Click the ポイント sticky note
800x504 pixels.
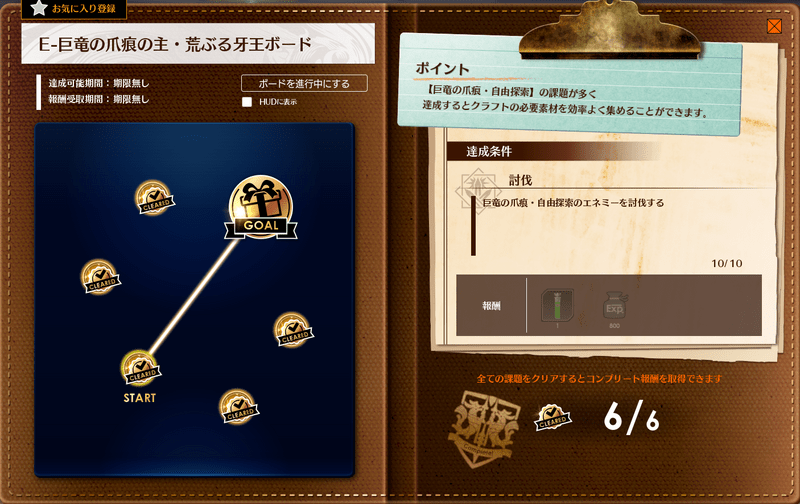569,85
